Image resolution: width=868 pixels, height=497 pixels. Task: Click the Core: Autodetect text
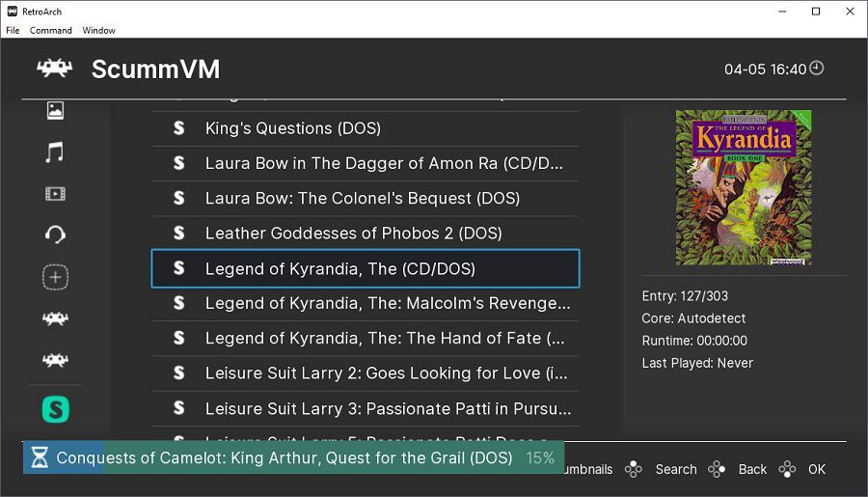(x=693, y=318)
